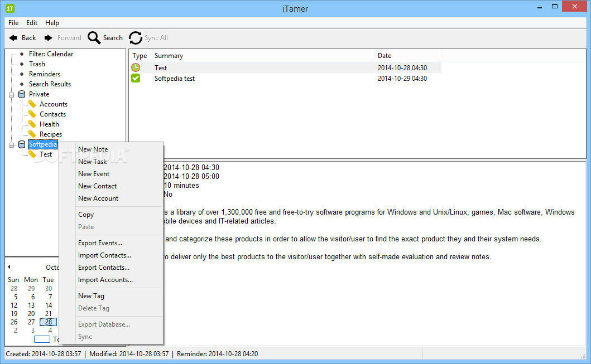Open the Edit menu
The image size is (591, 364).
point(32,23)
